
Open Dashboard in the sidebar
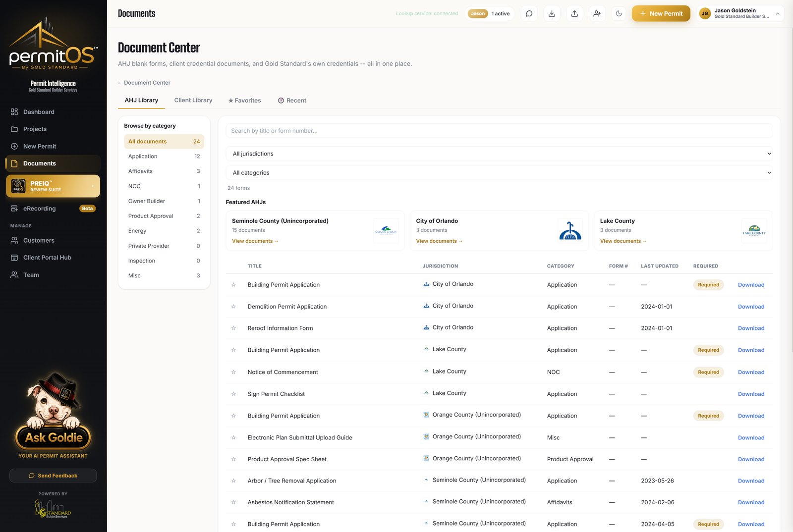[x=53, y=112]
